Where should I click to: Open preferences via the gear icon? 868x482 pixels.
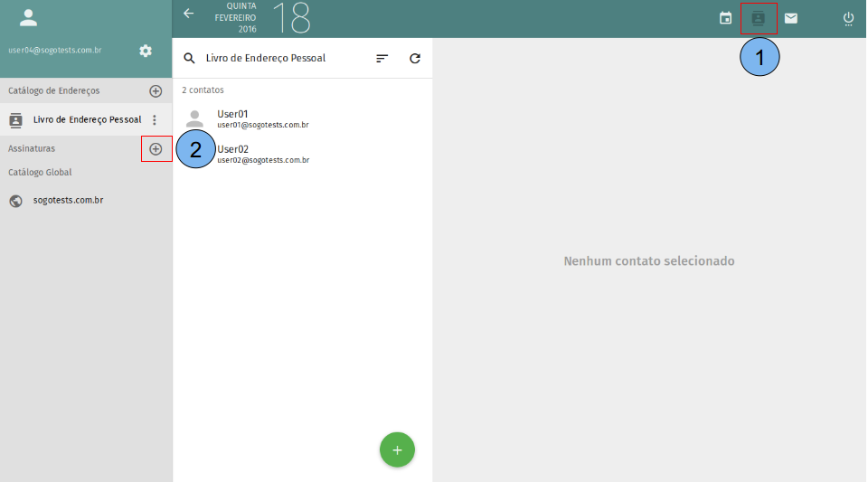(146, 51)
